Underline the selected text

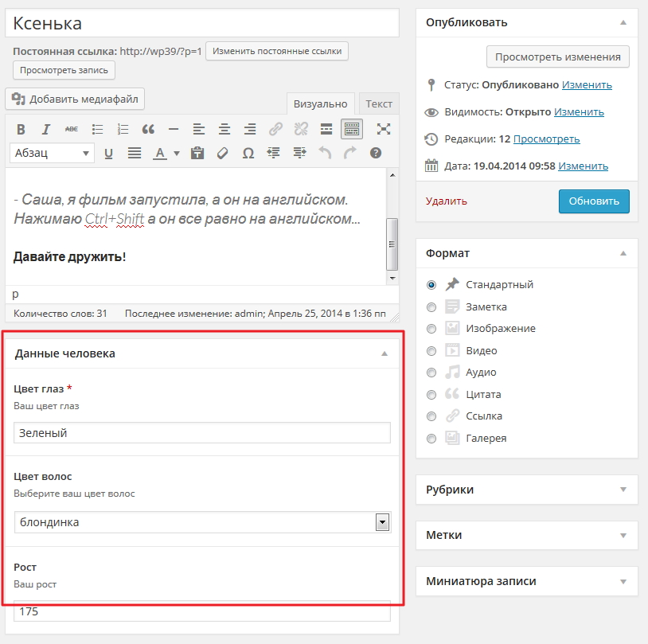(108, 154)
